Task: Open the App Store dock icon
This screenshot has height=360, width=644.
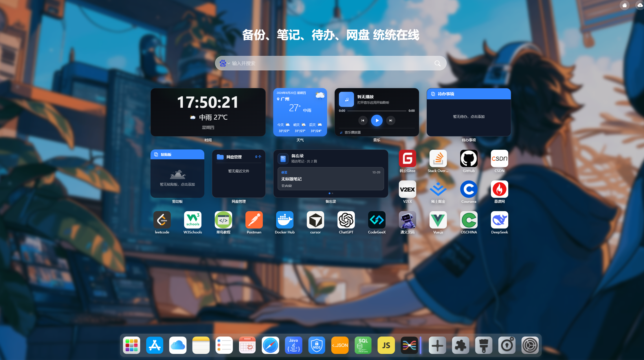Action: pyautogui.click(x=155, y=345)
